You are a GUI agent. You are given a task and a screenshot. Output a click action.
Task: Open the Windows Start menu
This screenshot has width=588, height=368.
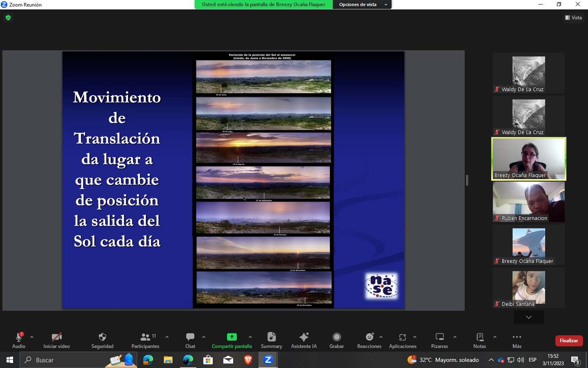point(10,360)
